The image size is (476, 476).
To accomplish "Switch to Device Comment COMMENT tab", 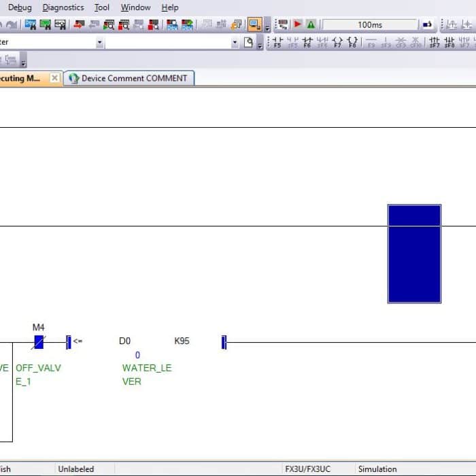I will pos(129,78).
